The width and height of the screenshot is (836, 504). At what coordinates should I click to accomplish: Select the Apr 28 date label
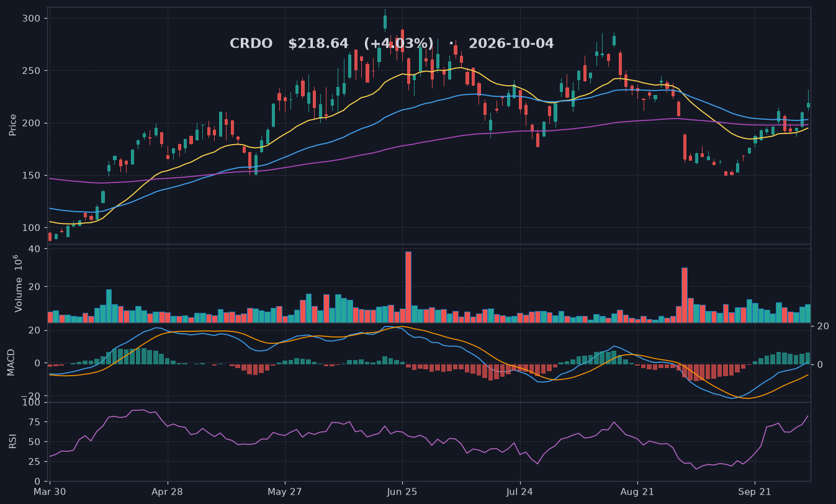tap(168, 493)
